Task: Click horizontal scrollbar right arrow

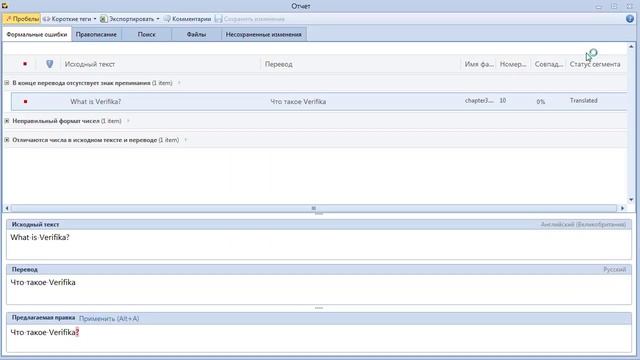Action: click(622, 208)
